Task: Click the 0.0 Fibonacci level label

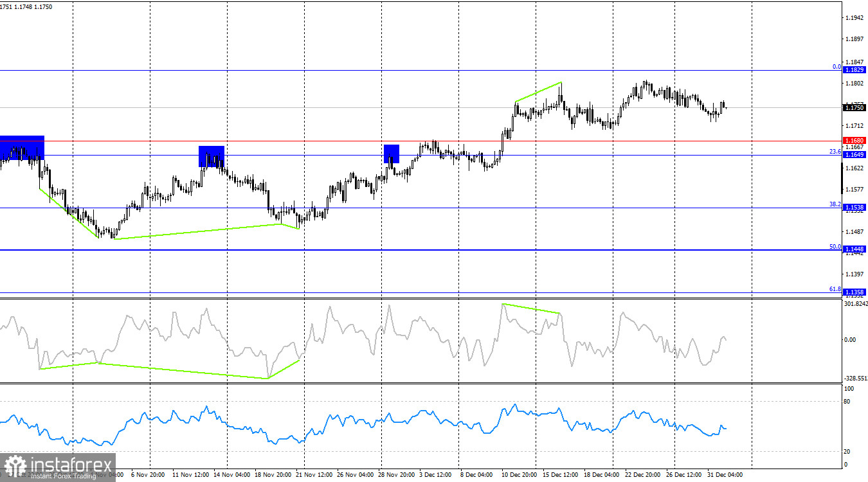Action: click(x=836, y=67)
